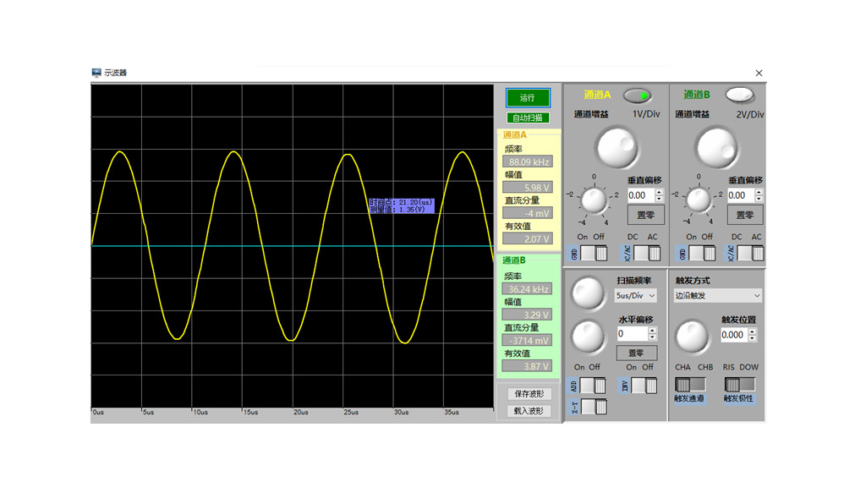This screenshot has width=866, height=504.
Task: Click the 自动扫描 auto scan button
Action: click(528, 118)
